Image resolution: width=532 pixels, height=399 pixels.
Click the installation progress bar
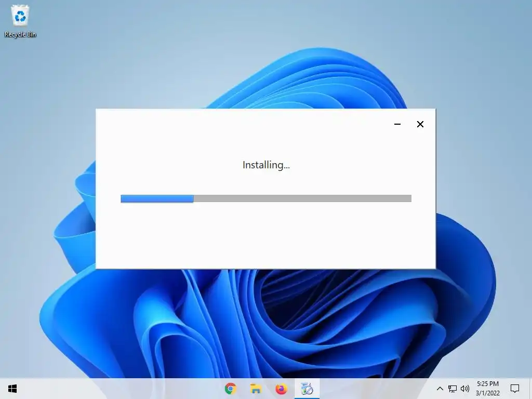266,198
